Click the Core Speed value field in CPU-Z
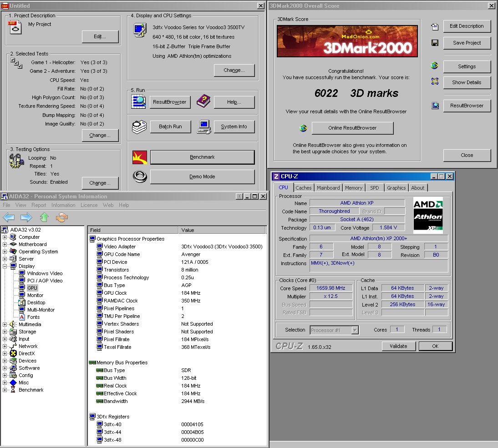The image size is (498, 448). point(330,288)
